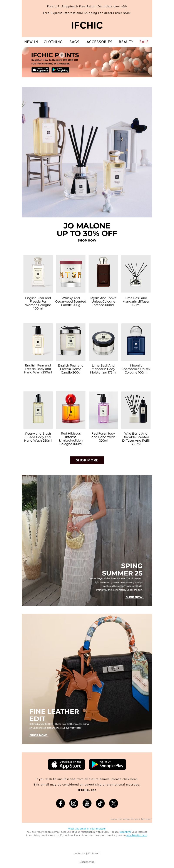Go to the SALE section
174x868 pixels.
coord(144,42)
